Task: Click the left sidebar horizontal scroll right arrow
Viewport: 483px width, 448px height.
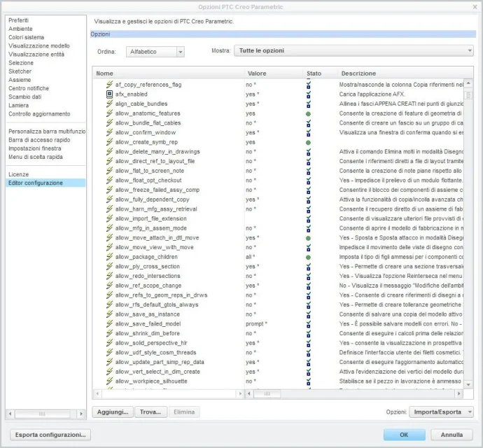Action: 81,414
